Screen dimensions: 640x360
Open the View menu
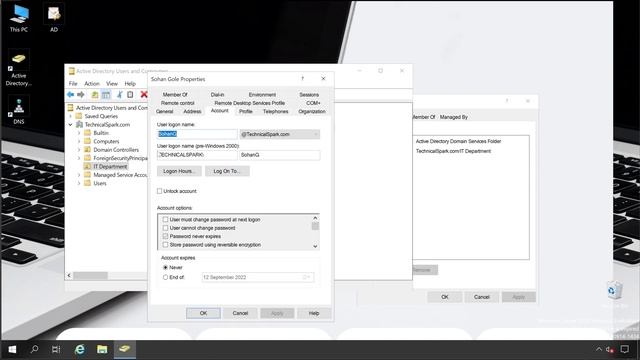click(112, 83)
